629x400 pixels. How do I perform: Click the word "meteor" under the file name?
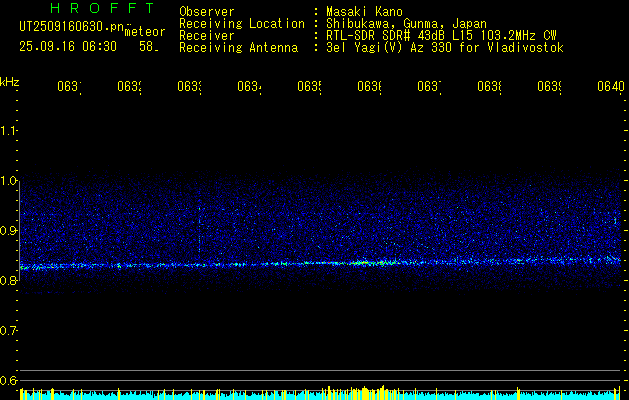145,32
